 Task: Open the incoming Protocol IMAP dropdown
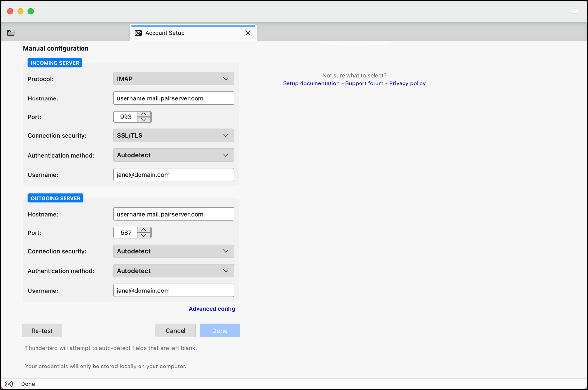click(x=174, y=79)
